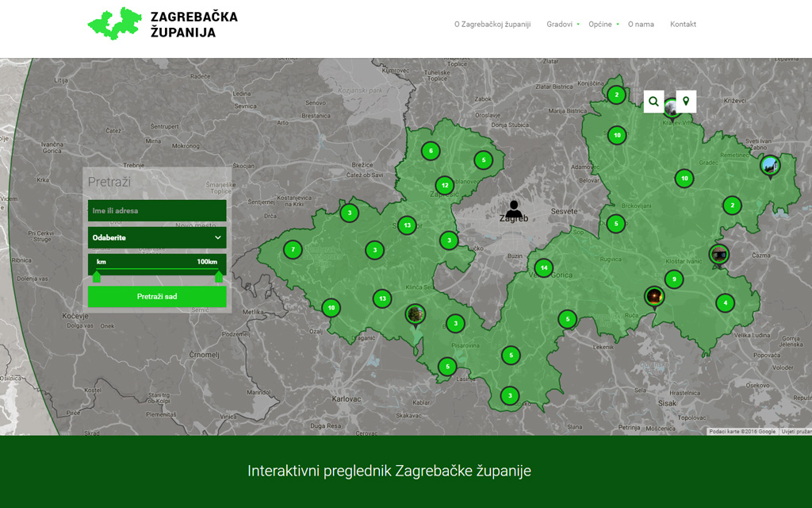Open photo marker near Kloštar Ivanić

[x=718, y=256]
